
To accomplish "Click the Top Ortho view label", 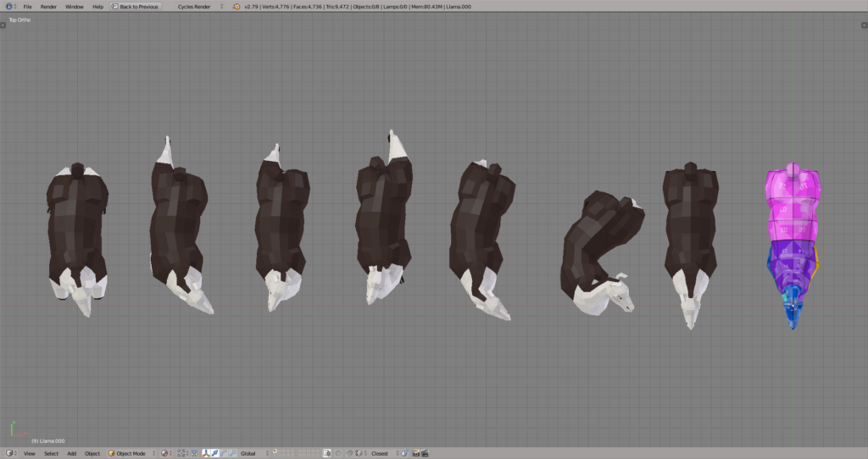I will pos(20,20).
